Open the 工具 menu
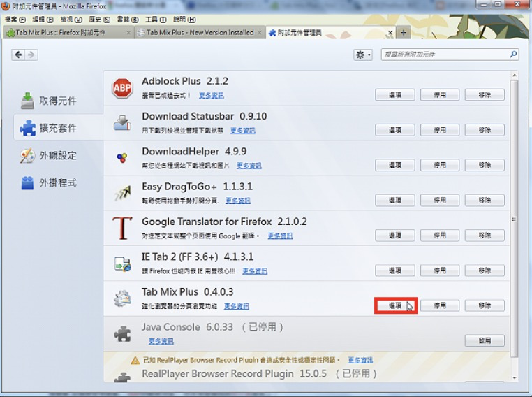Image resolution: width=532 pixels, height=397 pixels. [156, 20]
